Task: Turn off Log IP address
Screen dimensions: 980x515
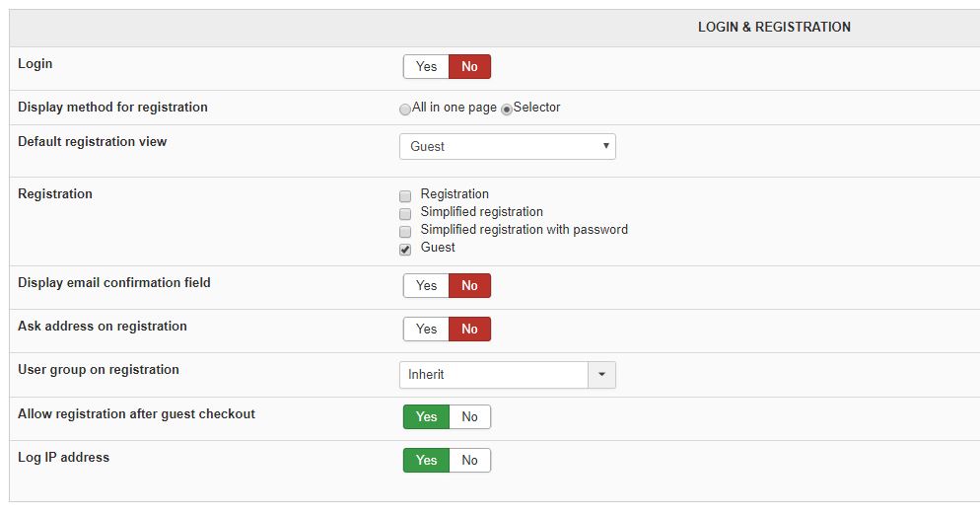Action: (x=469, y=460)
